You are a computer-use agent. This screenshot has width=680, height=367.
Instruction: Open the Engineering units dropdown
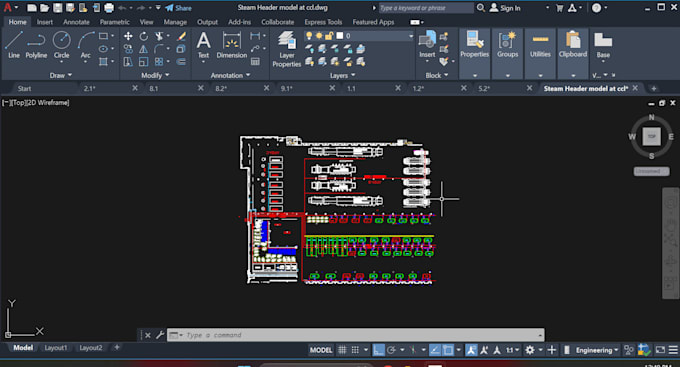tap(597, 350)
